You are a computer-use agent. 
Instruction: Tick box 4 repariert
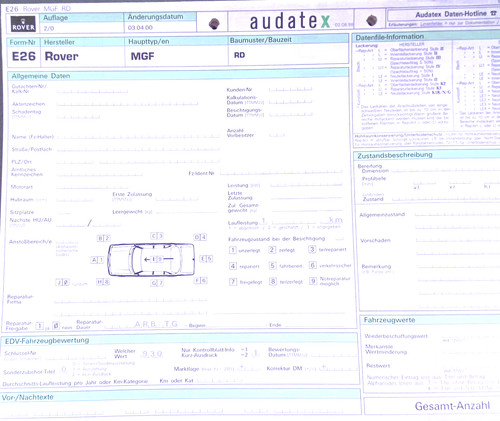pos(233,266)
